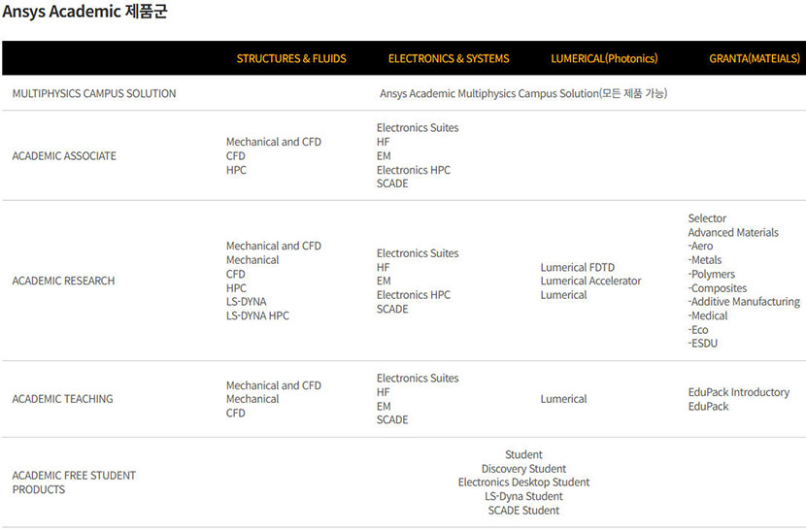The image size is (806, 532).
Task: Select Lumerical FDTD in the Research row
Action: tap(577, 268)
